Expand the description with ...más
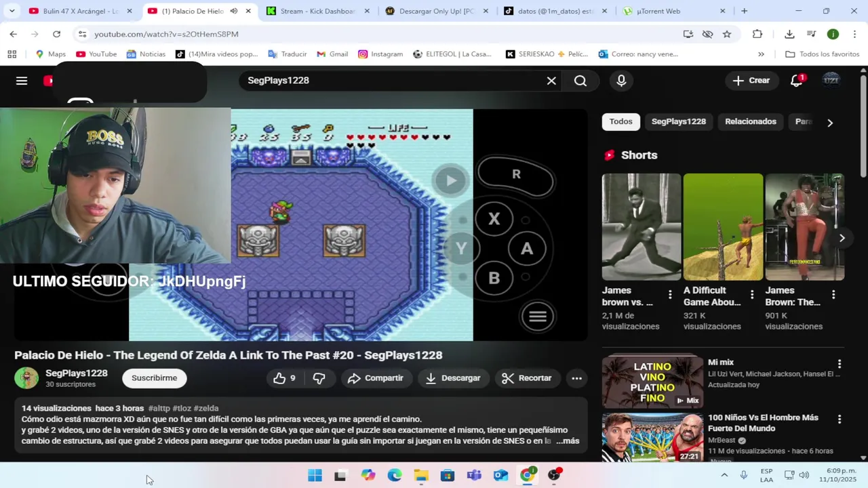 click(x=568, y=441)
